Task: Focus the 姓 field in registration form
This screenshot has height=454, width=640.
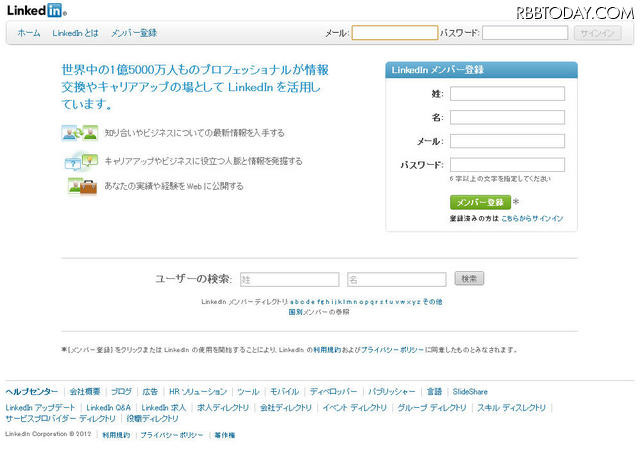Action: click(507, 93)
